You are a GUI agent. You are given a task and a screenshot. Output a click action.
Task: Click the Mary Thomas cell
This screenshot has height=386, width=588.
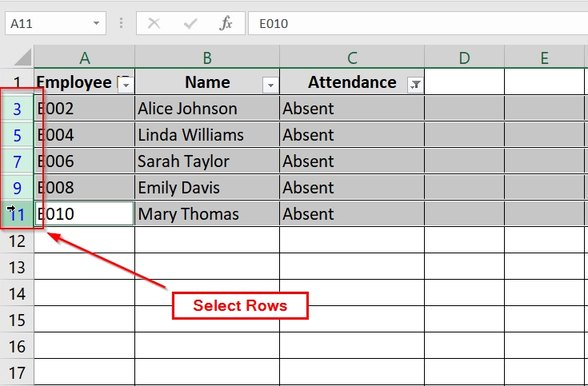coord(207,213)
